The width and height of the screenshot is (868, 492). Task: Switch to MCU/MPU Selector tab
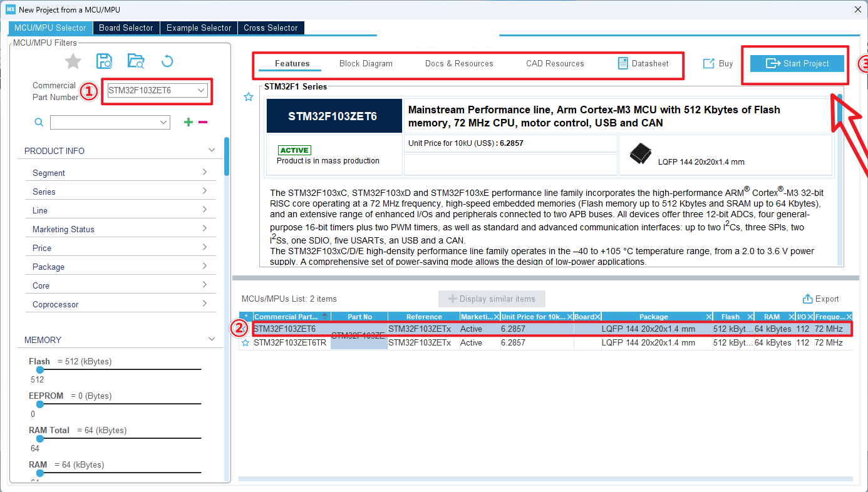tap(50, 28)
